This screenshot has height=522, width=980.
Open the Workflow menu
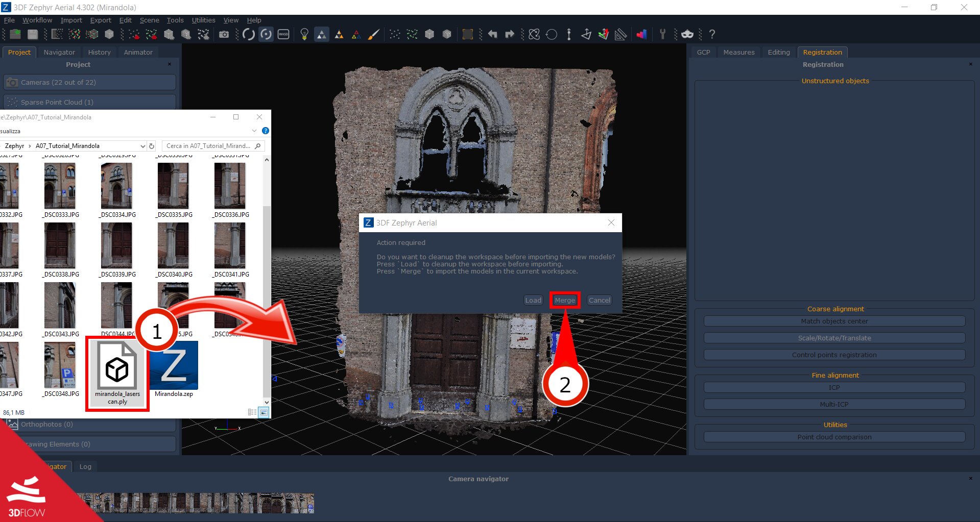tap(37, 20)
